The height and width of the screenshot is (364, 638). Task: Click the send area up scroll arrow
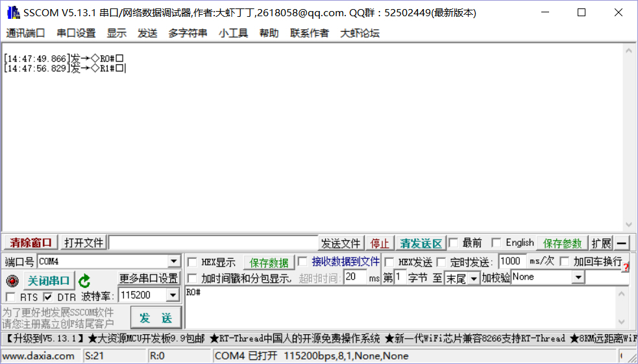pos(621,294)
